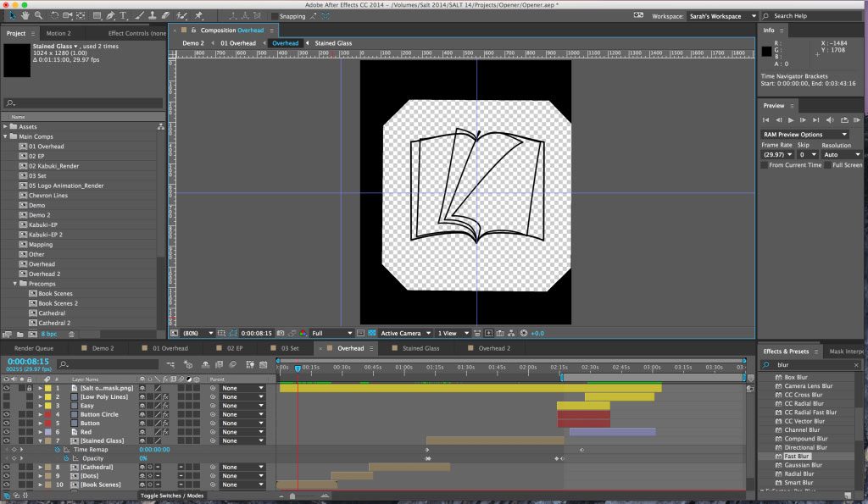Click Toggle Switches / Modes button
Image resolution: width=868 pixels, height=504 pixels.
coord(172,495)
